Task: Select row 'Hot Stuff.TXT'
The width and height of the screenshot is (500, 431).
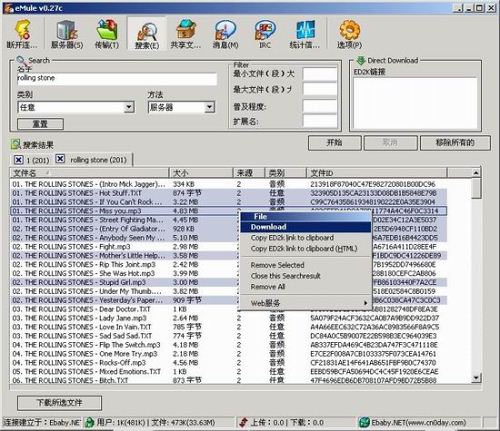Action: tap(229, 193)
